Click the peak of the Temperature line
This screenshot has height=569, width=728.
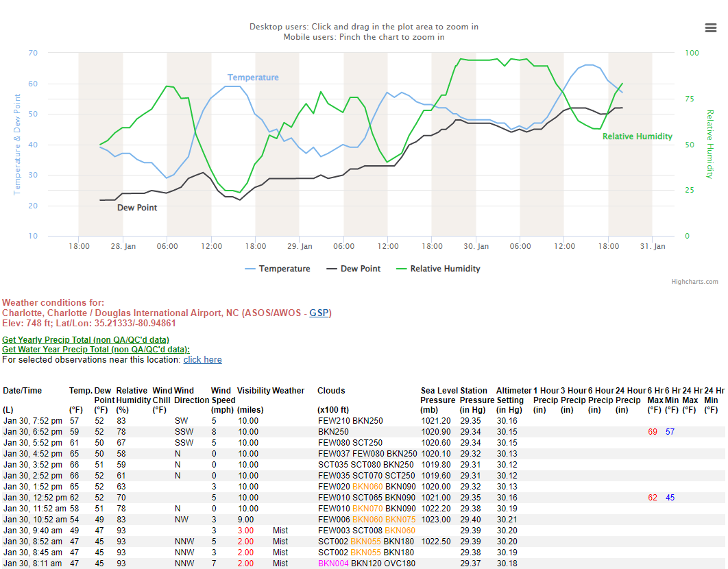(x=588, y=64)
